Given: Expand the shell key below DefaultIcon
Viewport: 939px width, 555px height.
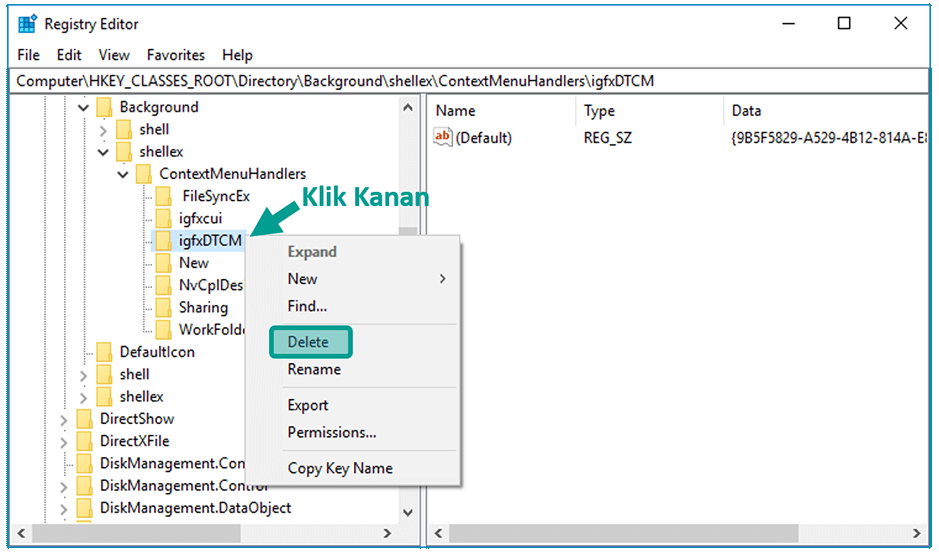Looking at the screenshot, I should click(83, 376).
